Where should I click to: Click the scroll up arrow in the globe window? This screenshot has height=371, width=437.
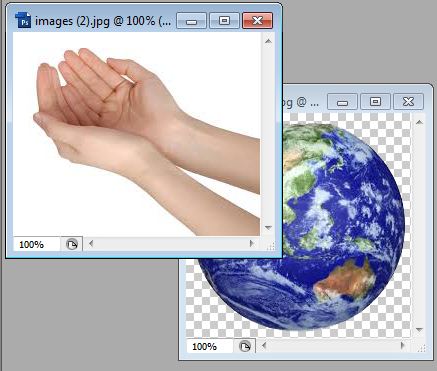pos(419,123)
